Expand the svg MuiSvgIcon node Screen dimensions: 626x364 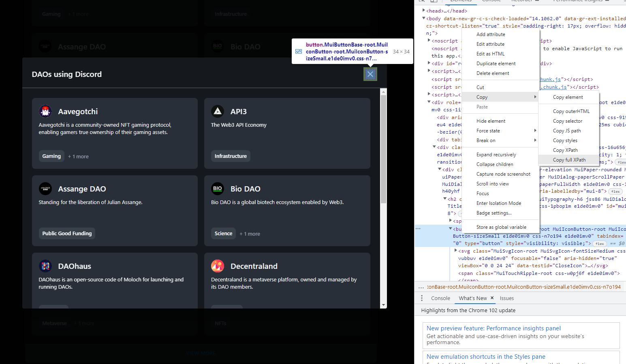pos(456,251)
